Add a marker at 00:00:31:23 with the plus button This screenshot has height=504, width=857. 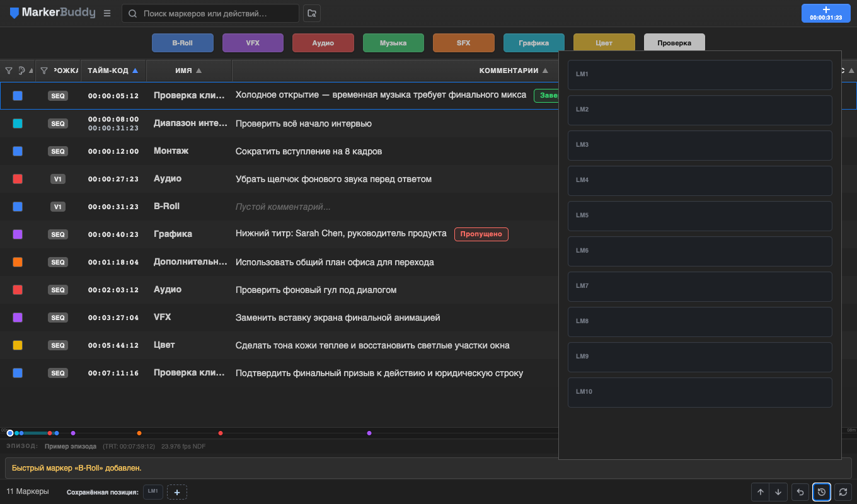click(825, 13)
